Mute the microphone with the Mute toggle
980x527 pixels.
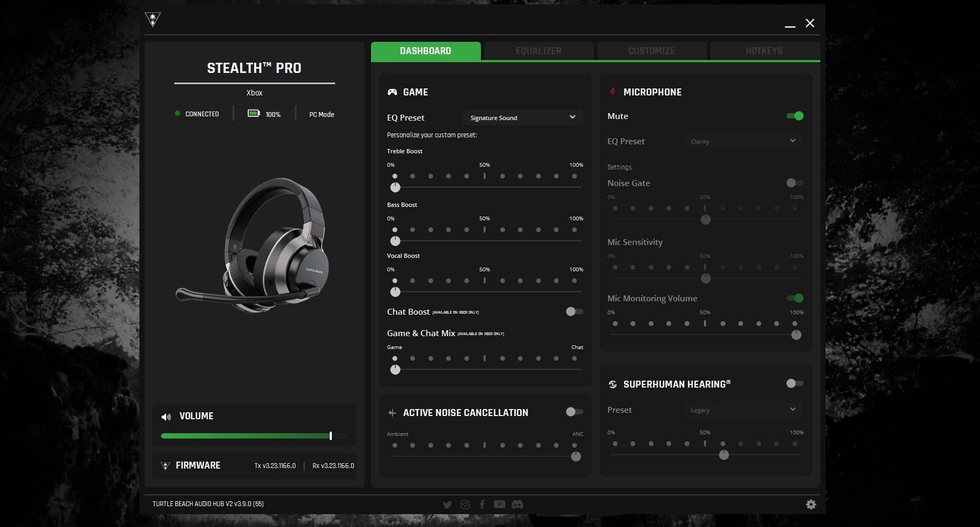[x=795, y=116]
